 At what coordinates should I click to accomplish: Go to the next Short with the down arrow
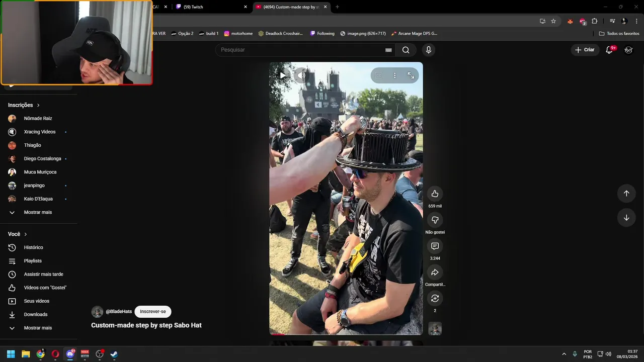[x=626, y=218]
